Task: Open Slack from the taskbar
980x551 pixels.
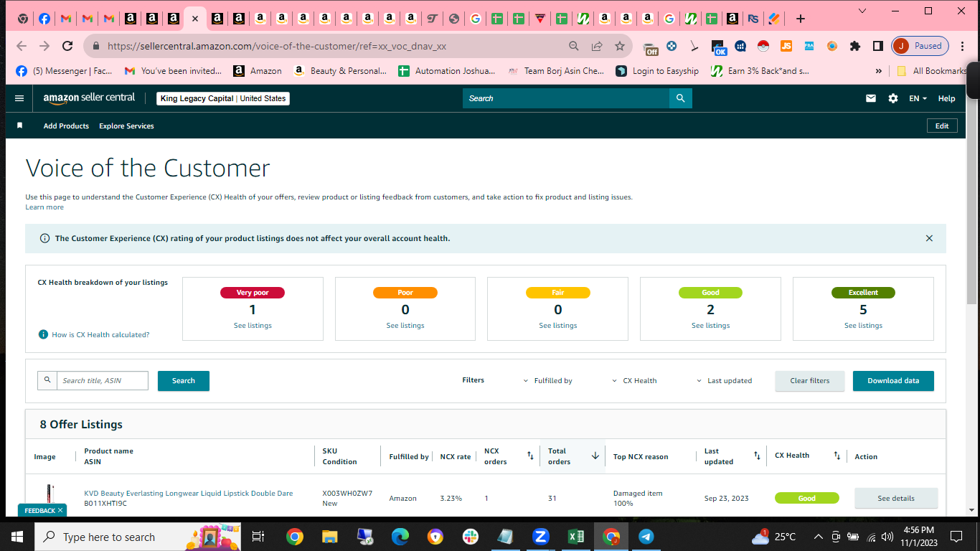Action: pos(471,536)
